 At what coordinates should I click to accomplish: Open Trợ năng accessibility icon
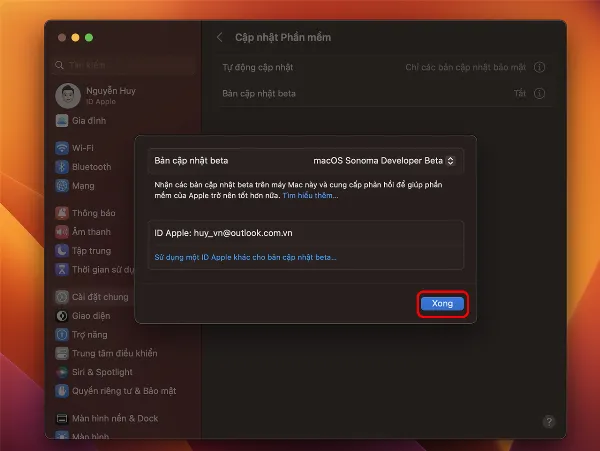click(62, 335)
